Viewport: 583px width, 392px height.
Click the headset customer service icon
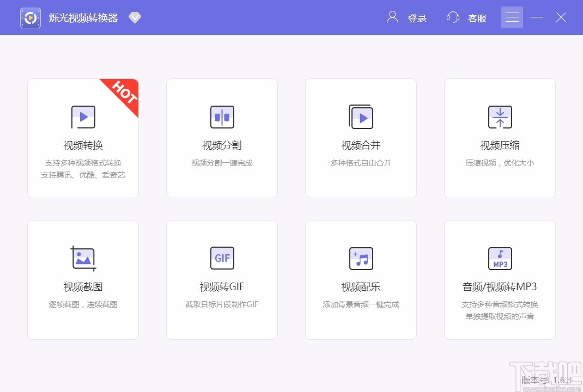[452, 17]
